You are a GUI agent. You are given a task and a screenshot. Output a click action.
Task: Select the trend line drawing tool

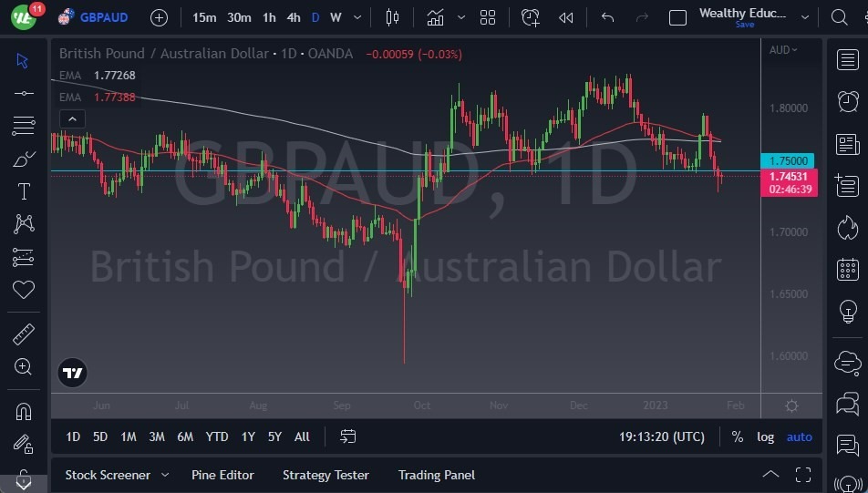24,93
